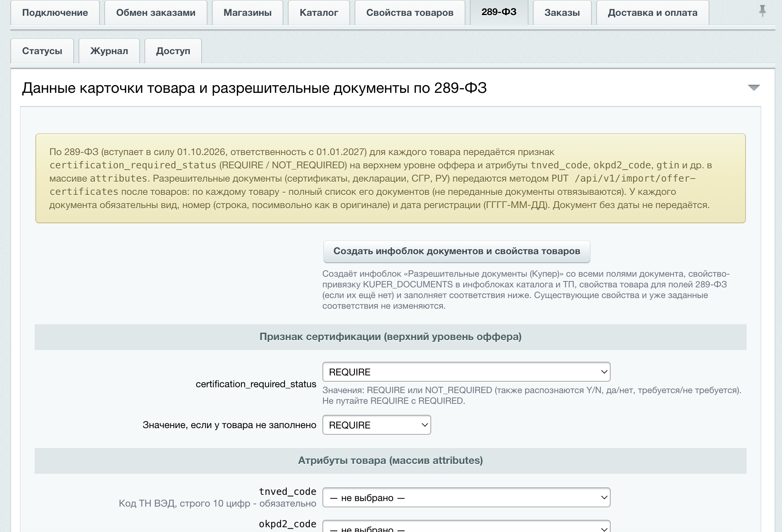Image resolution: width=782 pixels, height=532 pixels.
Task: Click the certification_required_status field label
Action: [256, 384]
